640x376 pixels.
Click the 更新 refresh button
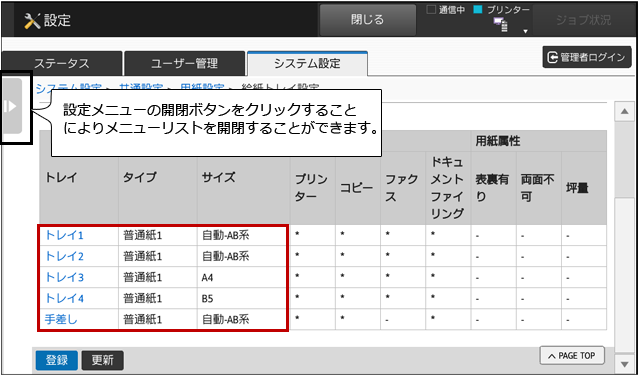102,360
